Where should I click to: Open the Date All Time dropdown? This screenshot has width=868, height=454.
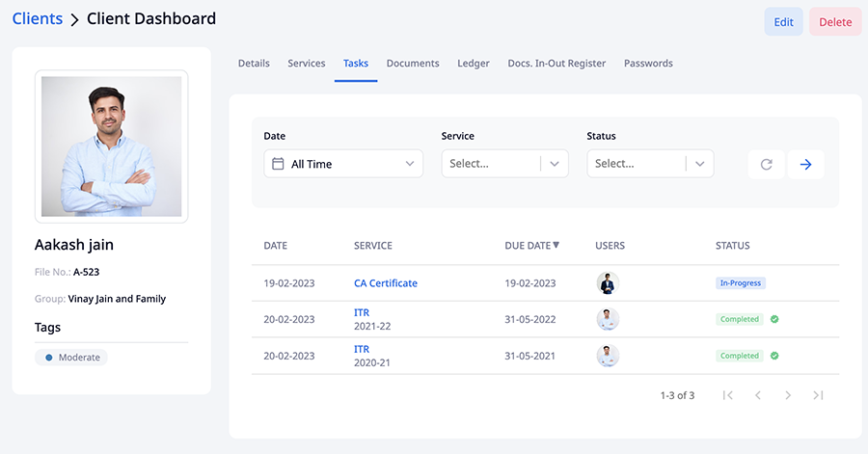(x=343, y=164)
